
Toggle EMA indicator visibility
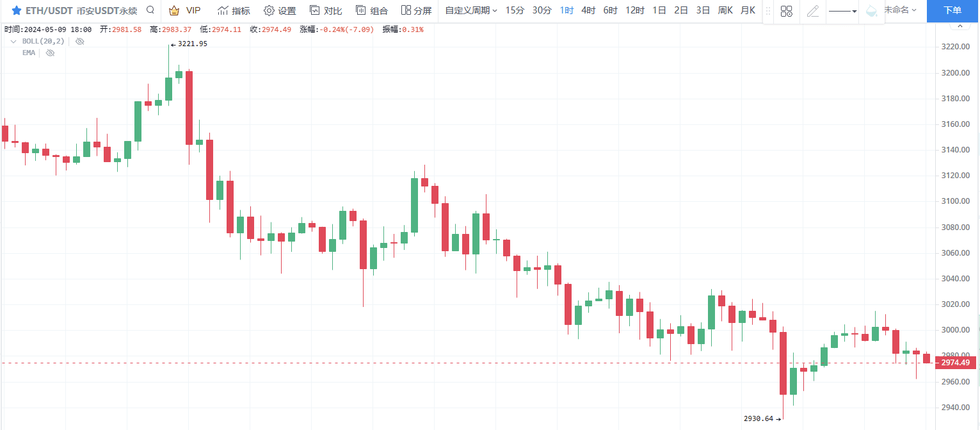tap(50, 53)
